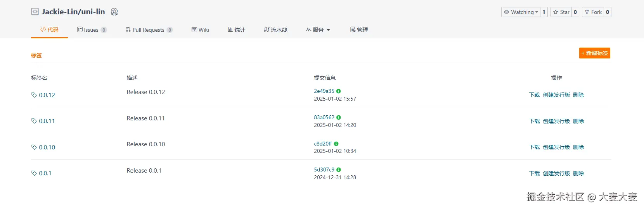Image resolution: width=644 pixels, height=209 pixels.
Task: Click green status icon beside commit 83a0562
Action: coord(339,118)
